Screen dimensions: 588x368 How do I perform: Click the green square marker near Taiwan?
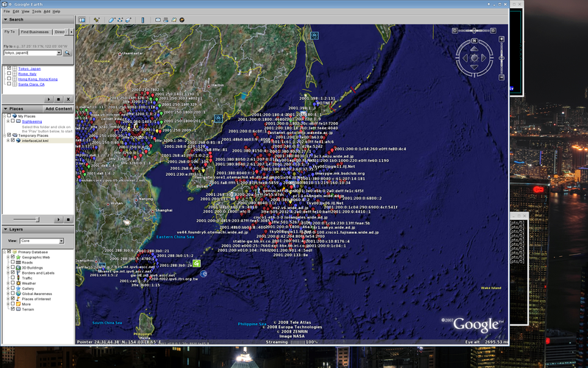196,263
